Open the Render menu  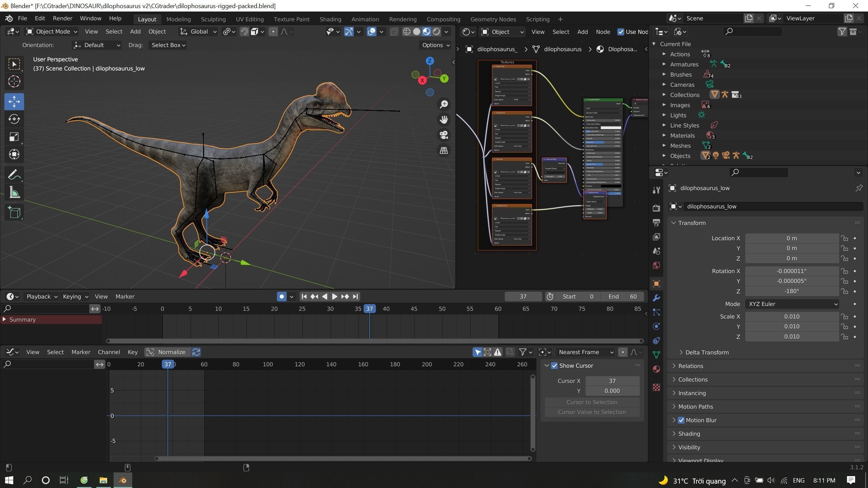coord(62,18)
